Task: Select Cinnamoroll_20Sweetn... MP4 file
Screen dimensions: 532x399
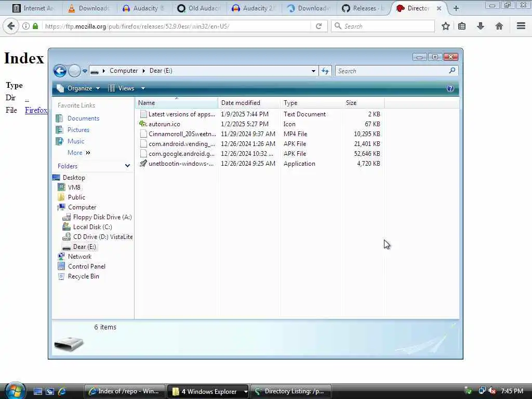Action: click(182, 134)
